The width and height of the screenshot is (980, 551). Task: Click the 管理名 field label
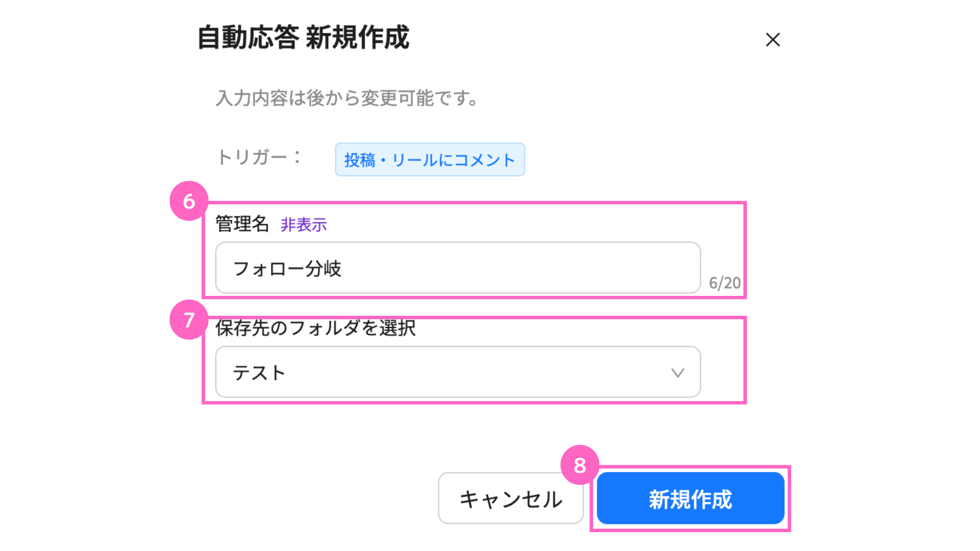coord(242,224)
